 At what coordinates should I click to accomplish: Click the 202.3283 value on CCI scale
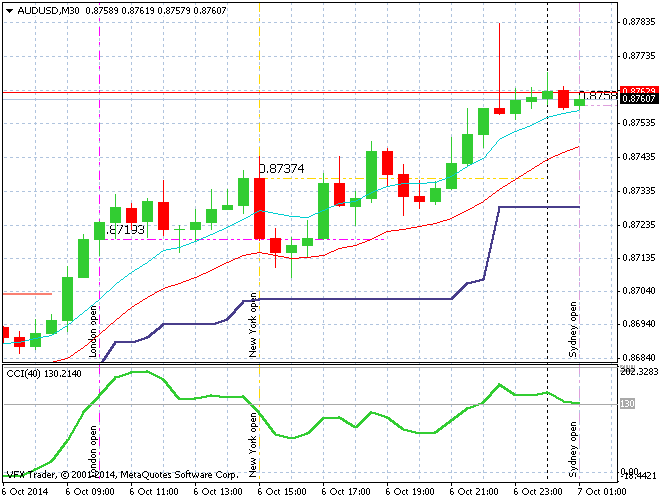coord(637,372)
